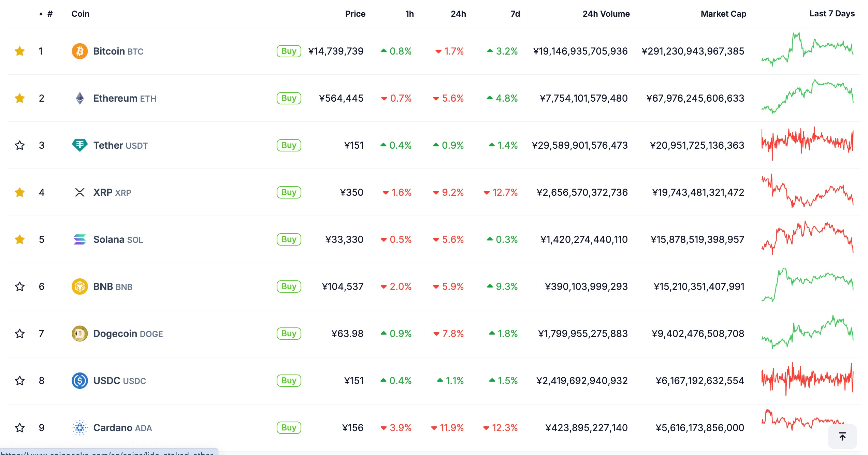Click XRP 7d change 12.7%
This screenshot has width=868, height=455.
tap(501, 192)
